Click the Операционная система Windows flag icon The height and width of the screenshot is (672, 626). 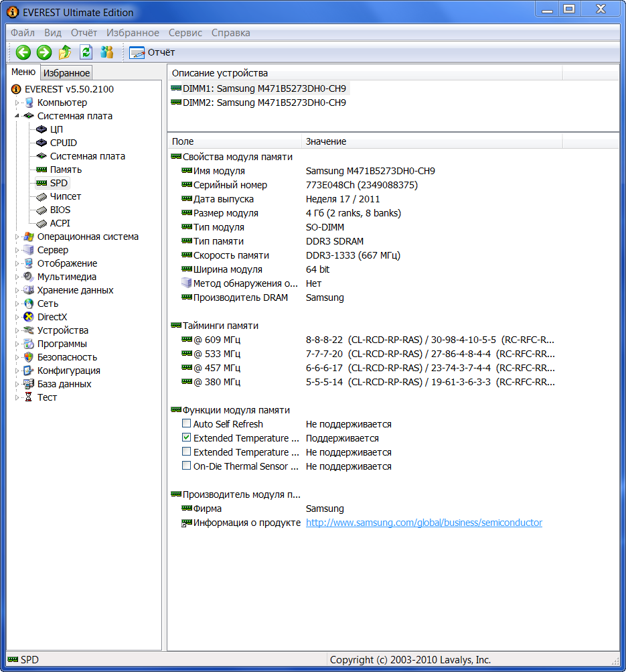tap(29, 237)
